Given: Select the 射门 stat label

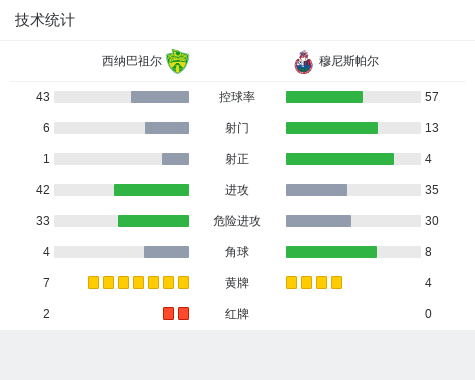Looking at the screenshot, I should pos(237,128).
